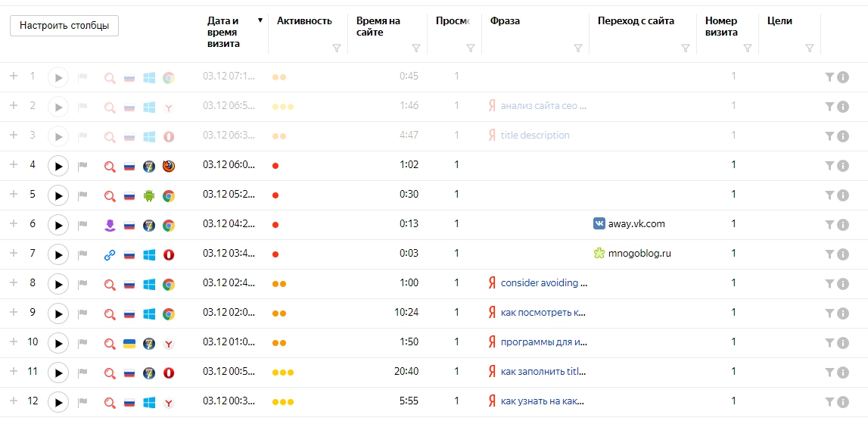
Task: Click social network source icon in row 6
Action: [x=110, y=225]
